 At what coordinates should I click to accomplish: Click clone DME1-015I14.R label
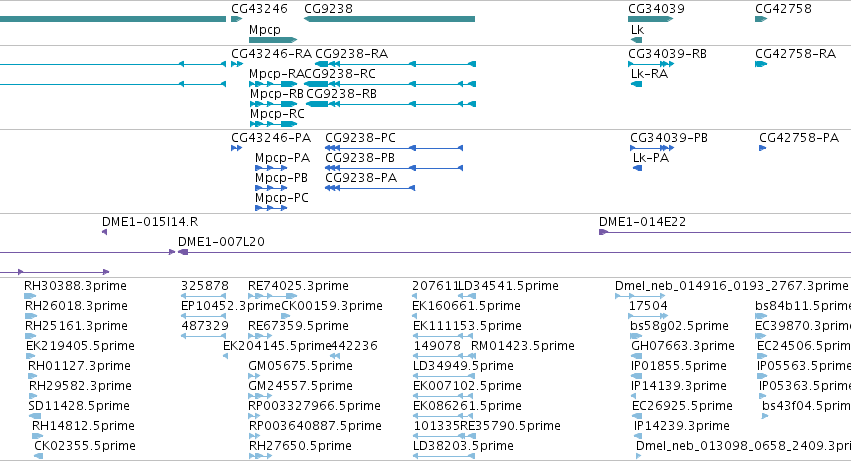[150, 222]
